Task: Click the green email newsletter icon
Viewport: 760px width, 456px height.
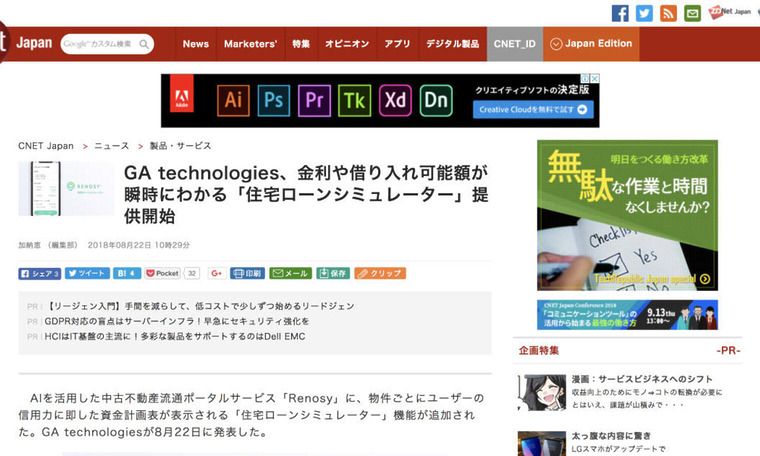Action: point(692,13)
